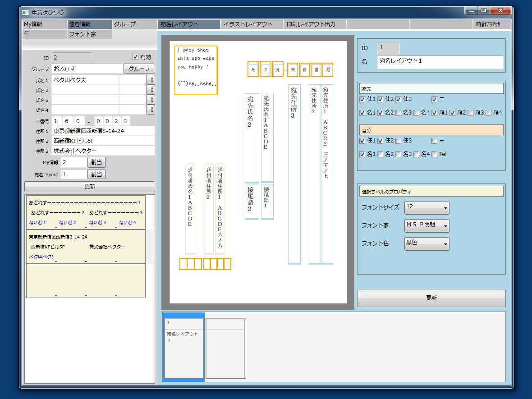The width and height of the screenshot is (532, 399).
Task: Select the 接尾語2 label on the canvas
Action: coord(252,202)
